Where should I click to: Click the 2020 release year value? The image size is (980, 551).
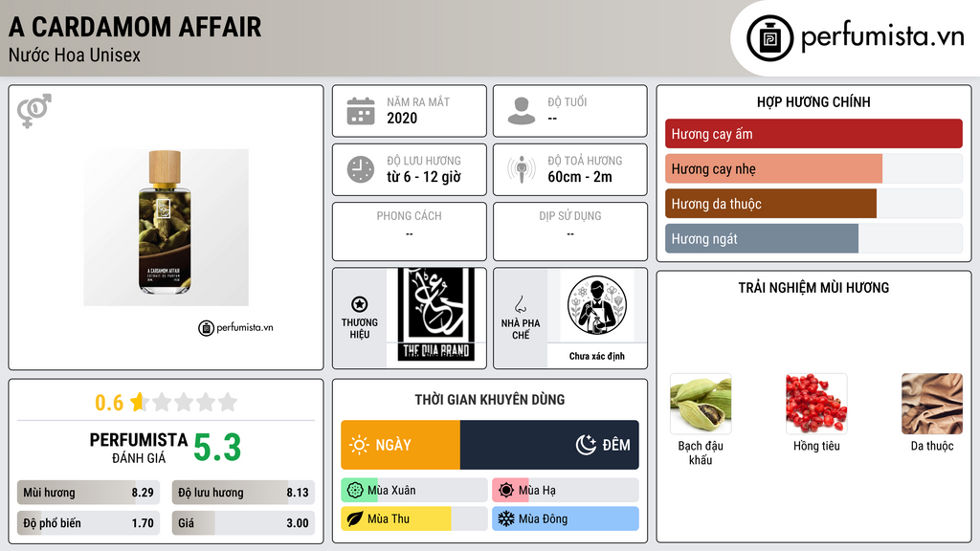point(402,118)
